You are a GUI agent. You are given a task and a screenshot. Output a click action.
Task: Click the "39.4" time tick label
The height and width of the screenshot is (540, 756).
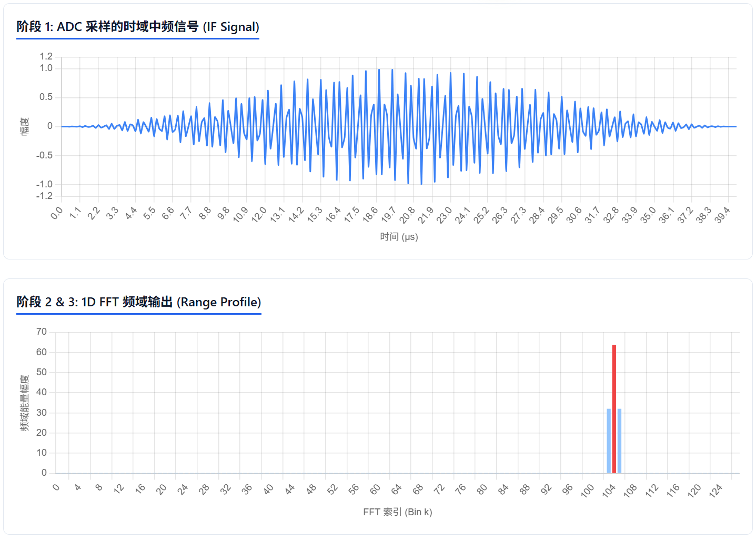click(x=722, y=214)
